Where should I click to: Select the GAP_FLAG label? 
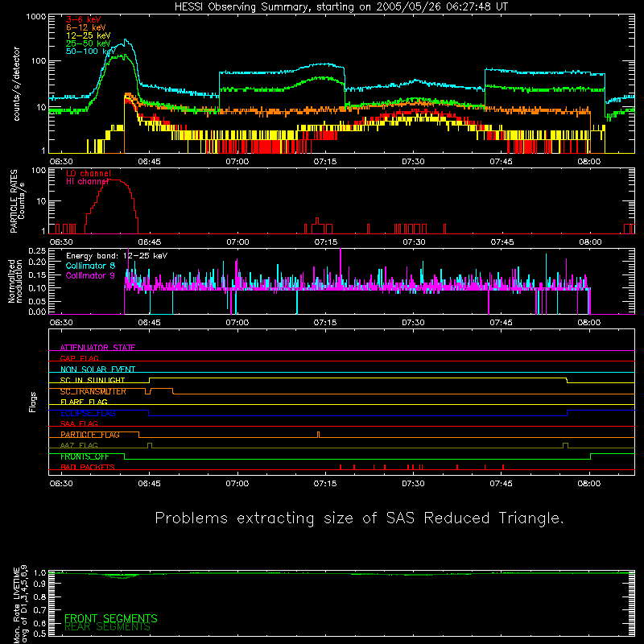point(79,358)
